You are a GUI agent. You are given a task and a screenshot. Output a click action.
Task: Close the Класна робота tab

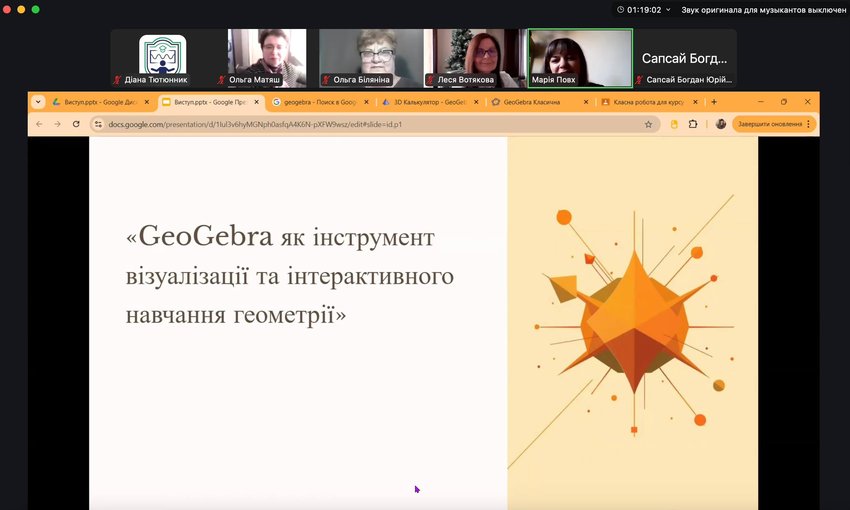pos(696,102)
